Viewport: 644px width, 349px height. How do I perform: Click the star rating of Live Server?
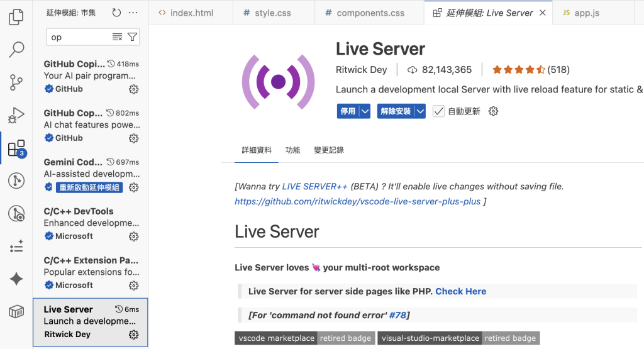(x=519, y=70)
